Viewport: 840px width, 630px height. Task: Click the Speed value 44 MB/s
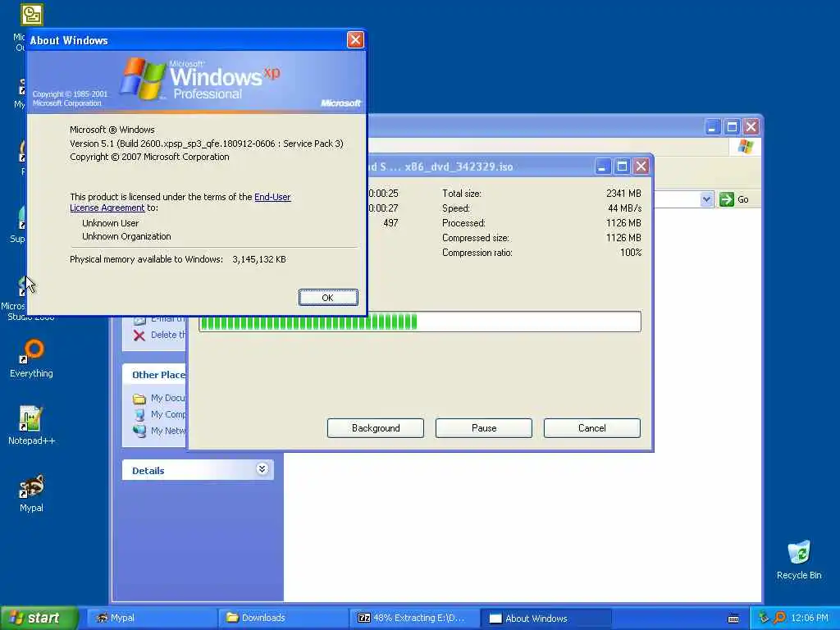(624, 208)
